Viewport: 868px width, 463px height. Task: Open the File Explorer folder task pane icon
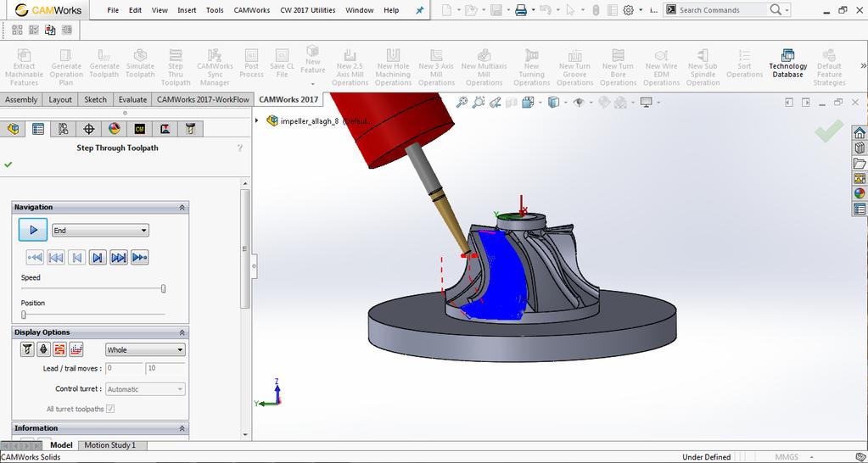860,163
